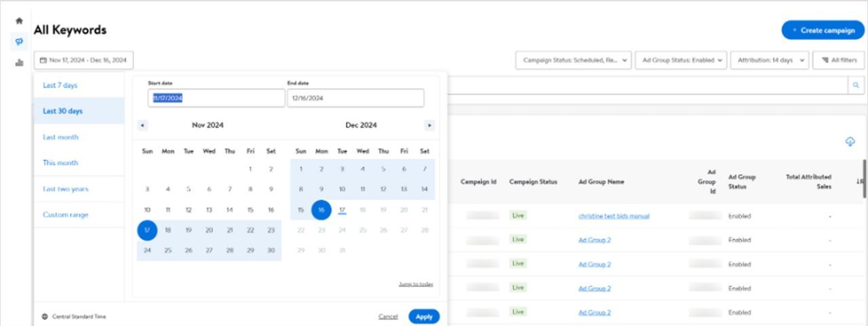
Task: Click Jump to today link
Action: tap(416, 284)
